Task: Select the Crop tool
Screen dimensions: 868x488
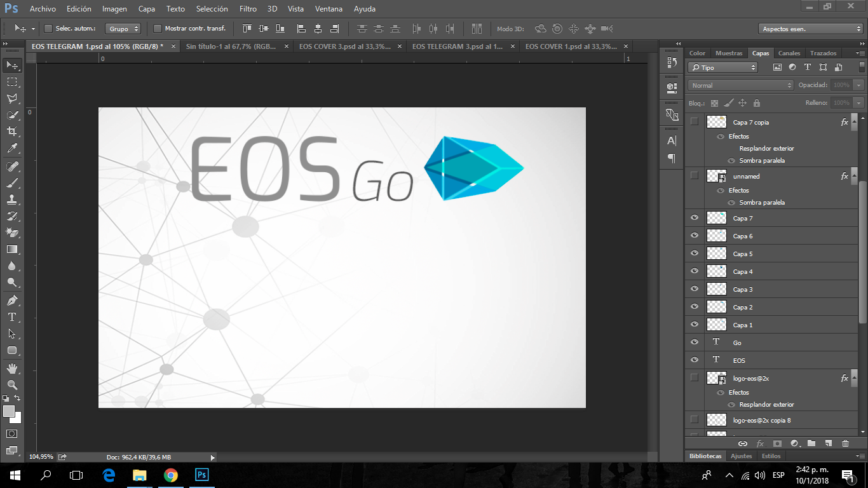Action: (x=12, y=132)
